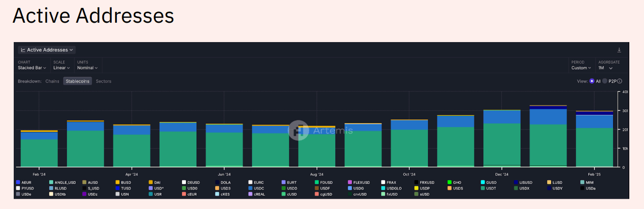Hide the GHO series in legend
The height and width of the screenshot is (209, 644).
click(454, 182)
